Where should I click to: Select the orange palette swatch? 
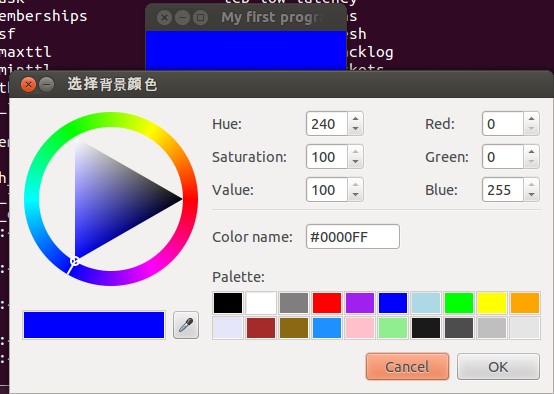click(525, 303)
